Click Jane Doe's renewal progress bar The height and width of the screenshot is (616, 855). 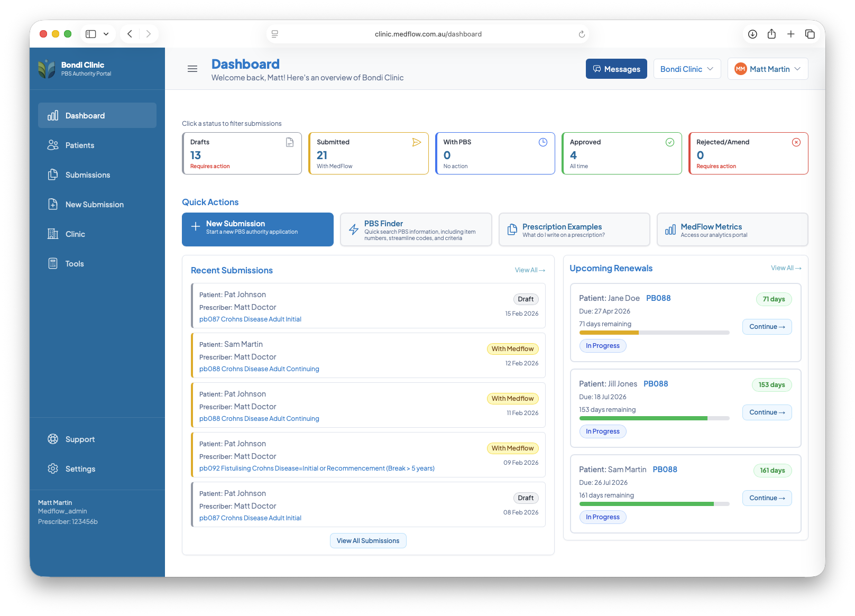pyautogui.click(x=654, y=333)
